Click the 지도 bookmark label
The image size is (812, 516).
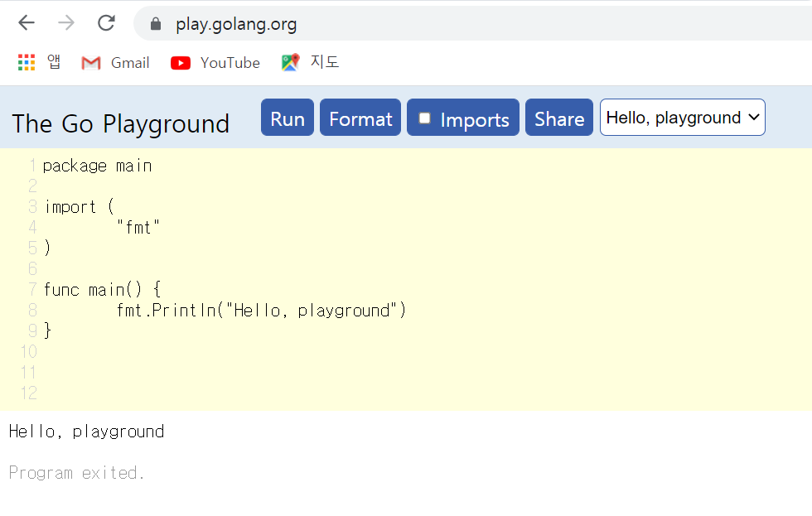click(325, 62)
